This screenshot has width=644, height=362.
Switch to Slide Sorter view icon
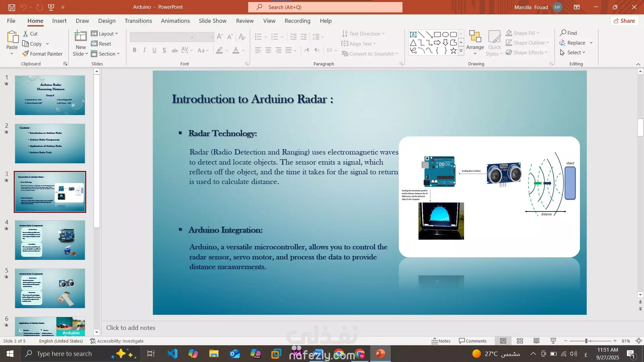pos(520,341)
